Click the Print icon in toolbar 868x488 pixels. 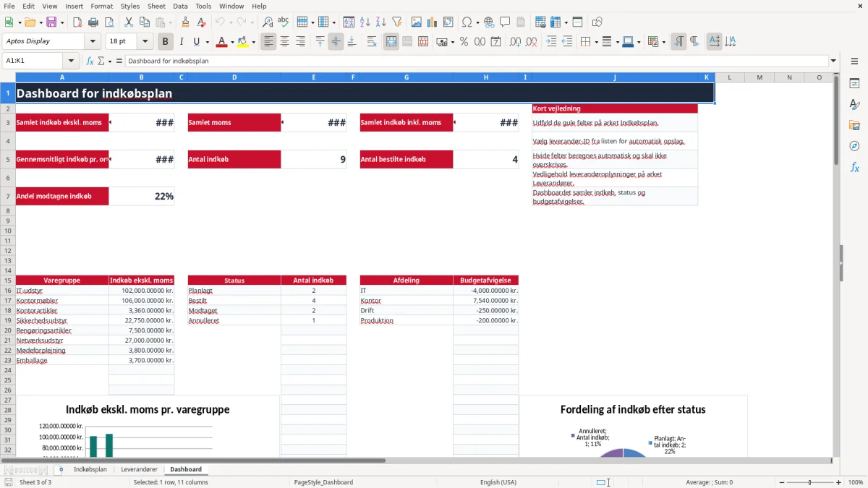[x=93, y=22]
